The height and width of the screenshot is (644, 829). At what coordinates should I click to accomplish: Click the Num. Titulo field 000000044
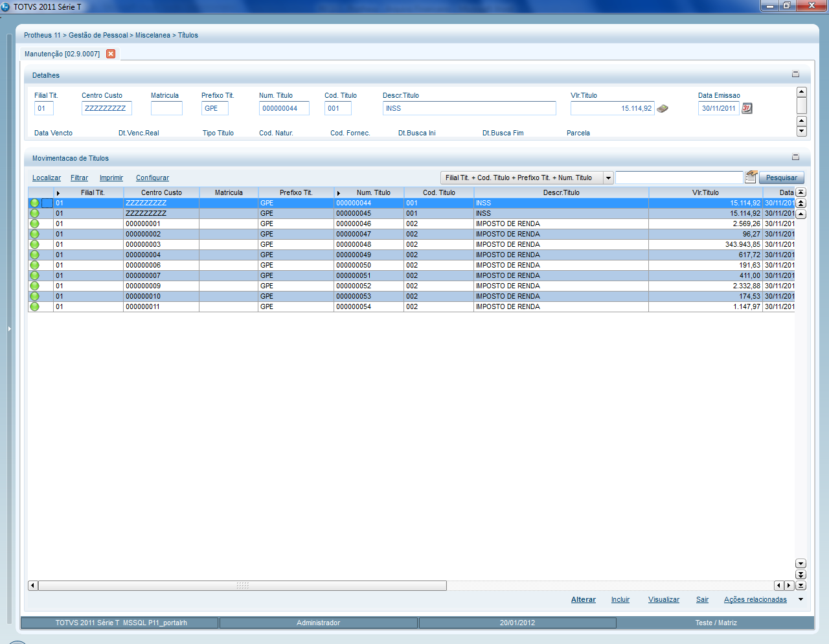pyautogui.click(x=284, y=108)
